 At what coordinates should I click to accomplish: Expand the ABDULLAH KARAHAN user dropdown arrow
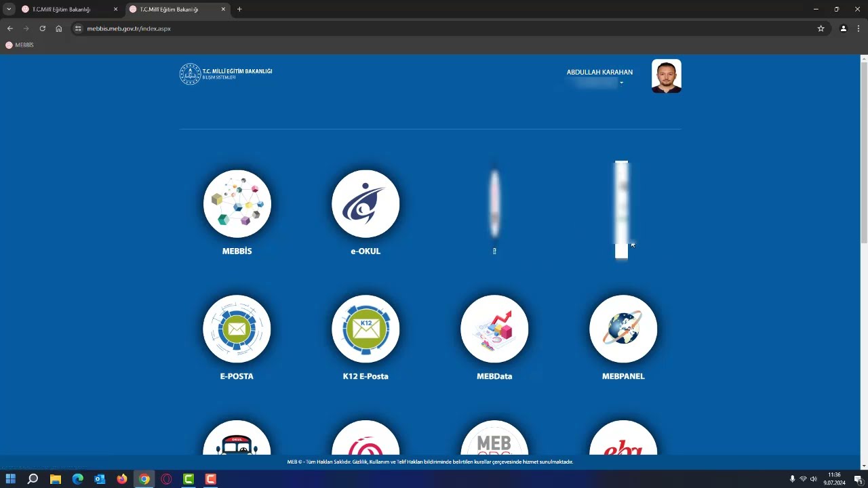[621, 83]
